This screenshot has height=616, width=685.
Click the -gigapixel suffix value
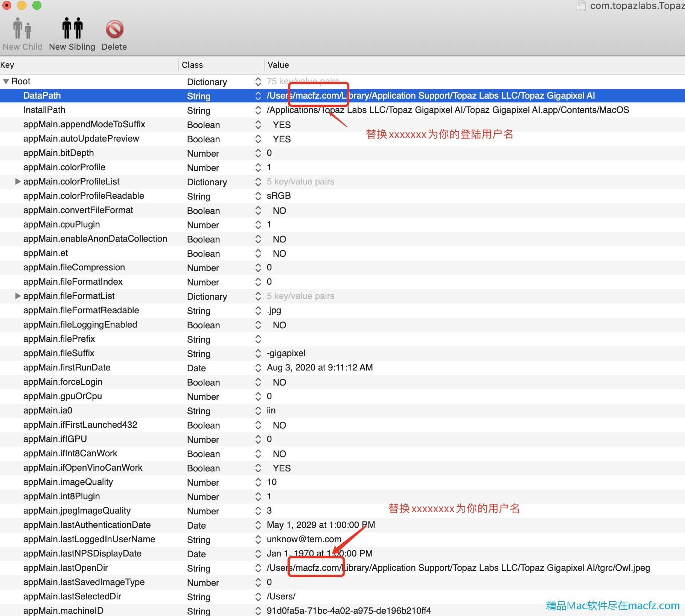coord(286,353)
